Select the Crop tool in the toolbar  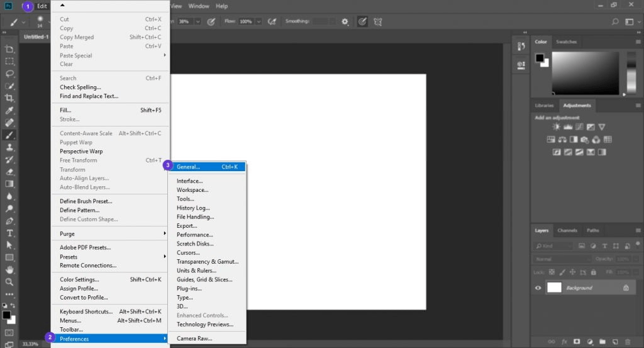tap(9, 98)
